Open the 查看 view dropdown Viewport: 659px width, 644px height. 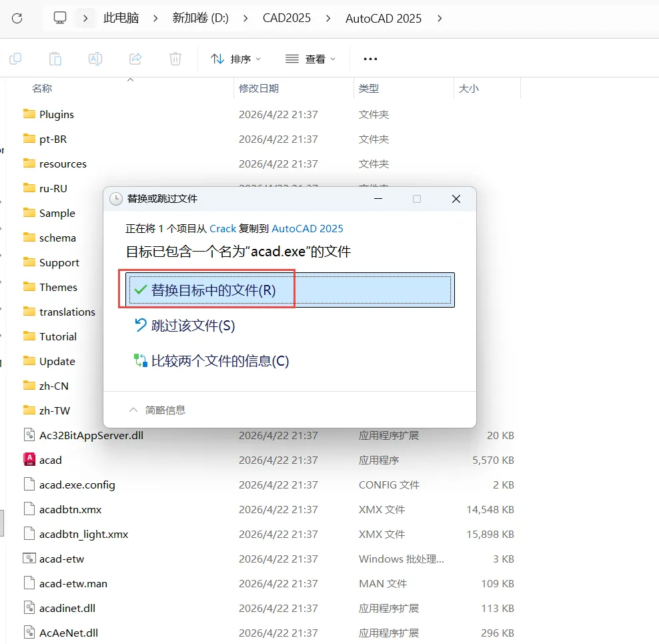(x=310, y=59)
